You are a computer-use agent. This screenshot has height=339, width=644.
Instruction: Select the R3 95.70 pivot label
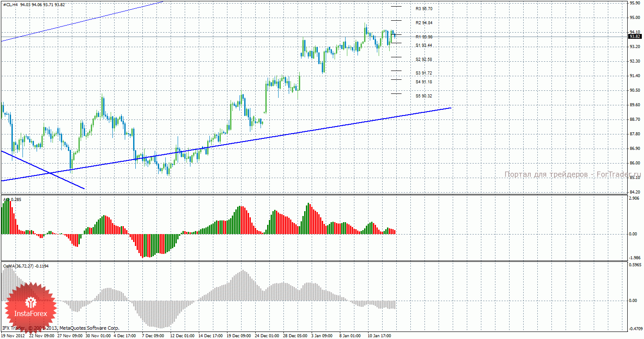click(x=424, y=9)
